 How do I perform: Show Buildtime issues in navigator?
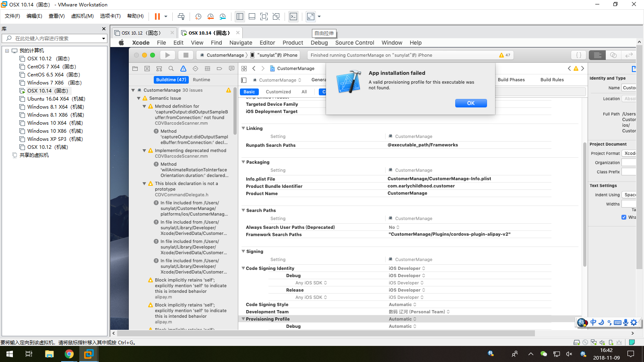point(171,80)
